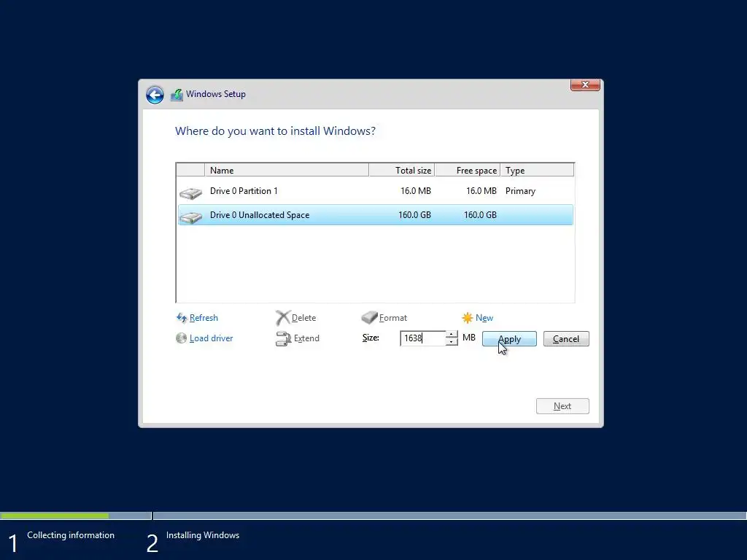Increase size with the up spinner arrow

[451, 334]
